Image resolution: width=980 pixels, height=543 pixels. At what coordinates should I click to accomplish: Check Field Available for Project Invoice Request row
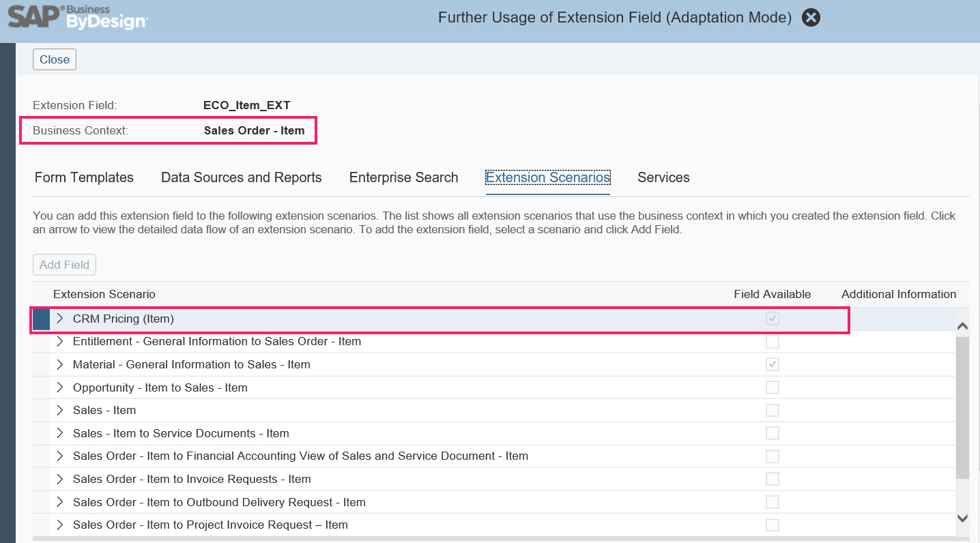tap(773, 525)
